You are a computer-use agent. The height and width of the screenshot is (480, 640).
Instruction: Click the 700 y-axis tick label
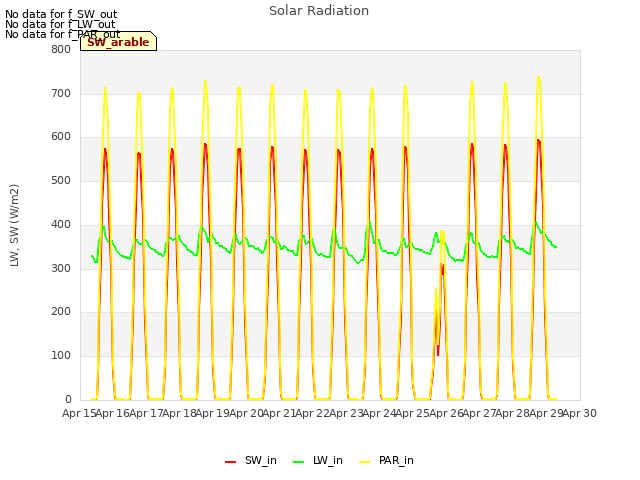pyautogui.click(x=61, y=93)
